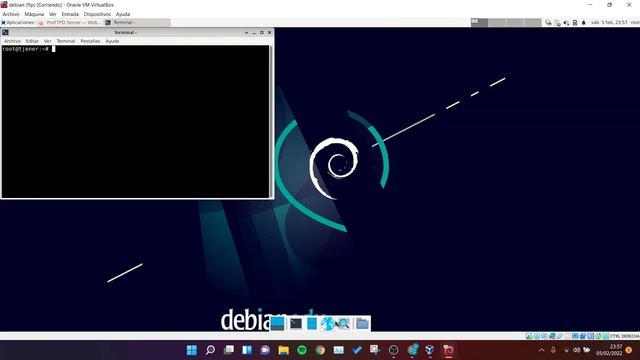Open Spotify on Windows taskbar
Image resolution: width=640 pixels, height=360 pixels.
coord(302,350)
